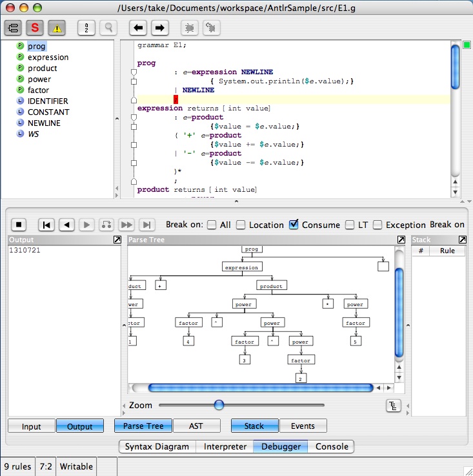The width and height of the screenshot is (473, 476).
Task: Switch to the Console tab
Action: 332,446
